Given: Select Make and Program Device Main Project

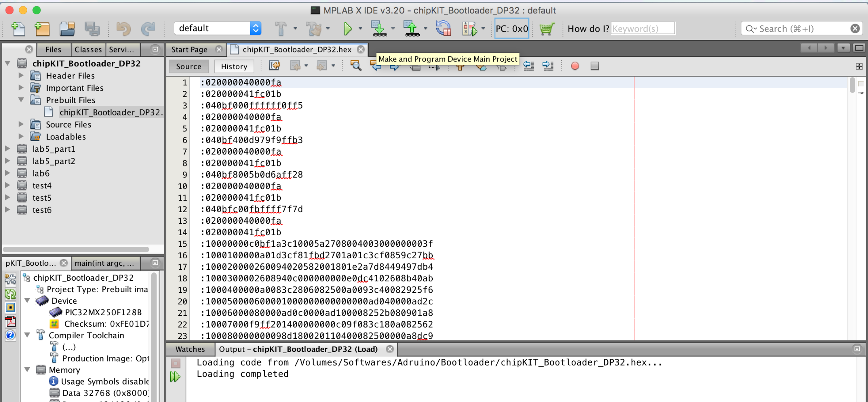Looking at the screenshot, I should point(379,28).
